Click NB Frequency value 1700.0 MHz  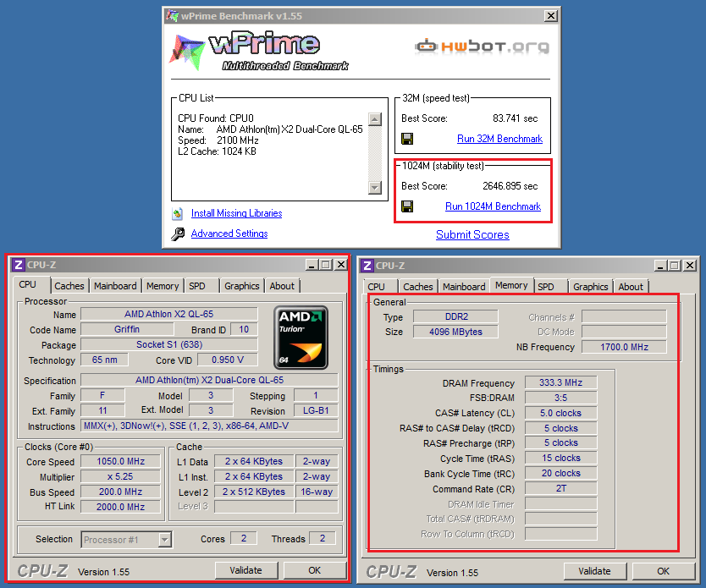coord(624,348)
